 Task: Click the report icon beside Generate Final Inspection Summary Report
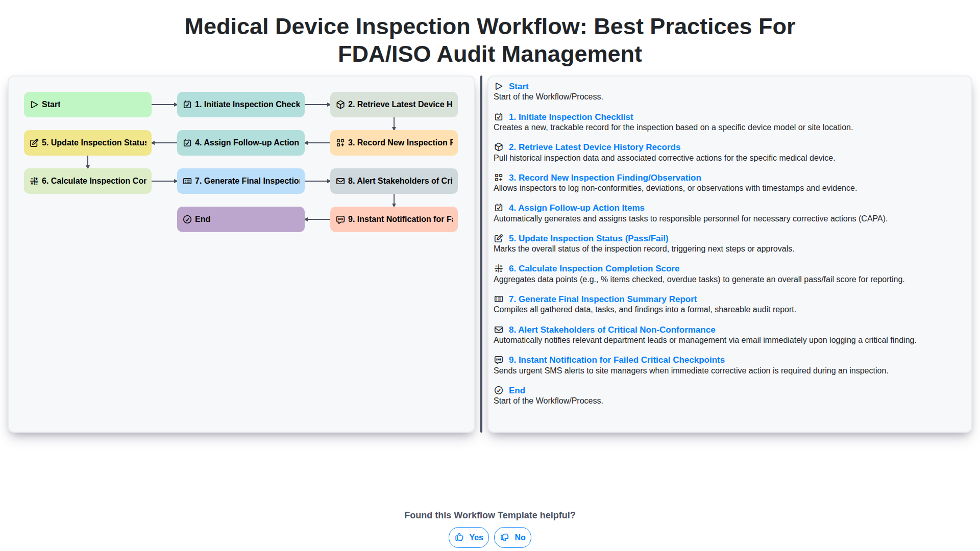[499, 299]
